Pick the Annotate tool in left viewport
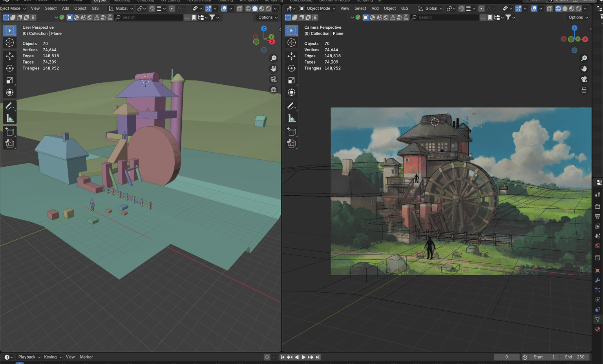The width and height of the screenshot is (603, 364). pos(10,106)
